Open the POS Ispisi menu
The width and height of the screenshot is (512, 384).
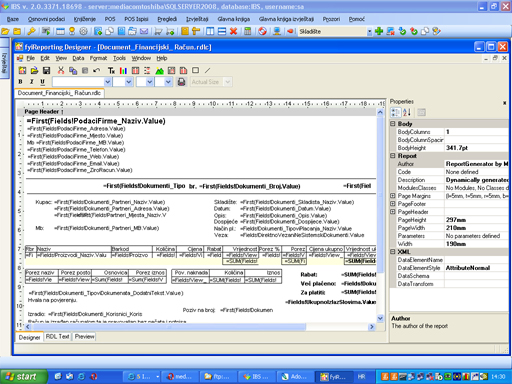(x=136, y=19)
